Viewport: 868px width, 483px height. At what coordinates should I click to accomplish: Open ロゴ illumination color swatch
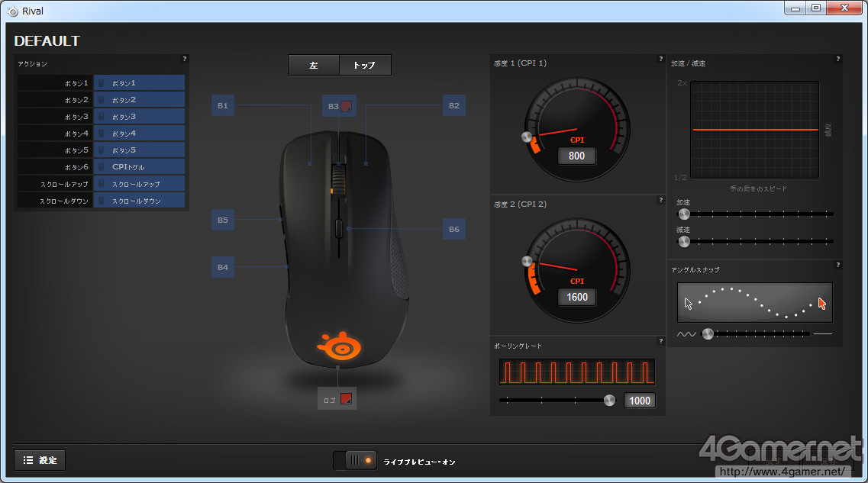[x=346, y=399]
